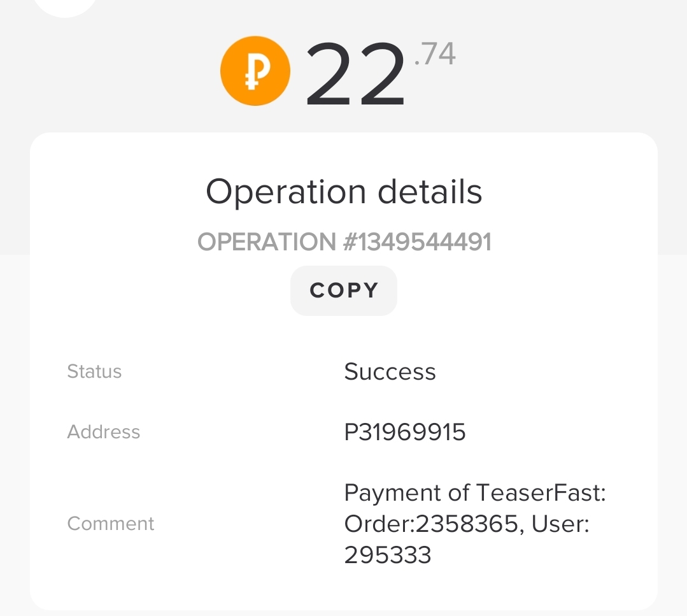Select the Operation details heading
This screenshot has width=687, height=616.
coord(344,192)
